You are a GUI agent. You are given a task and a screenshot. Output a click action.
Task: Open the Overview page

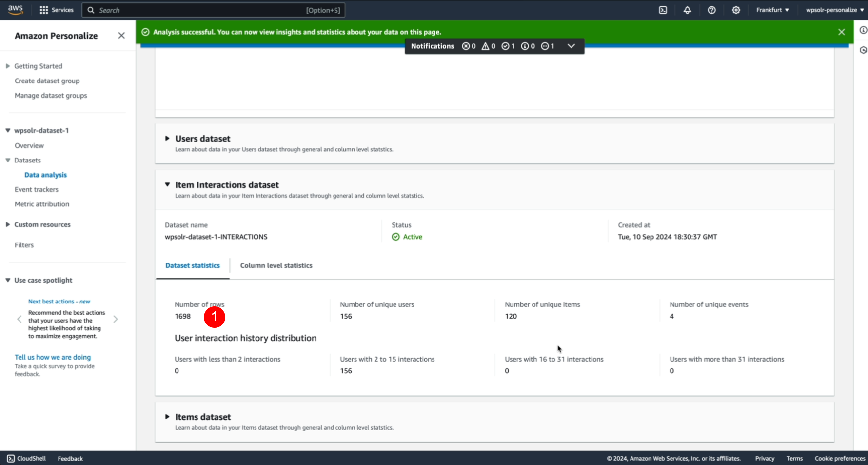point(29,145)
